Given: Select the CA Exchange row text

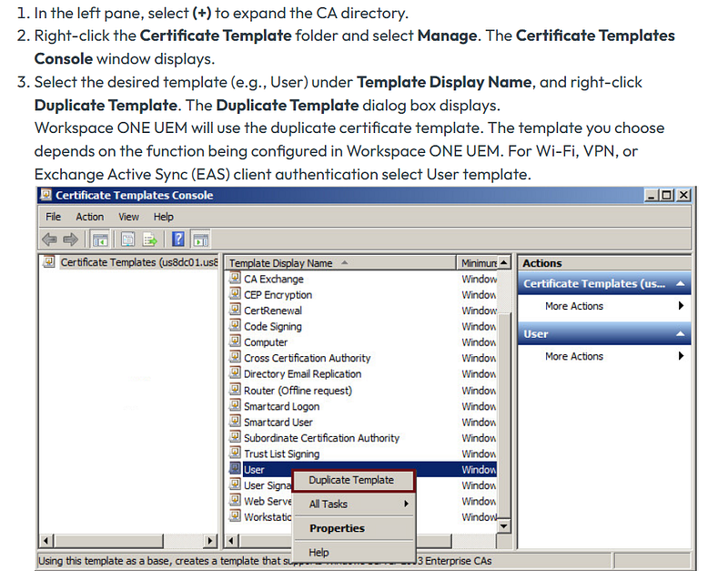Looking at the screenshot, I should [x=274, y=279].
